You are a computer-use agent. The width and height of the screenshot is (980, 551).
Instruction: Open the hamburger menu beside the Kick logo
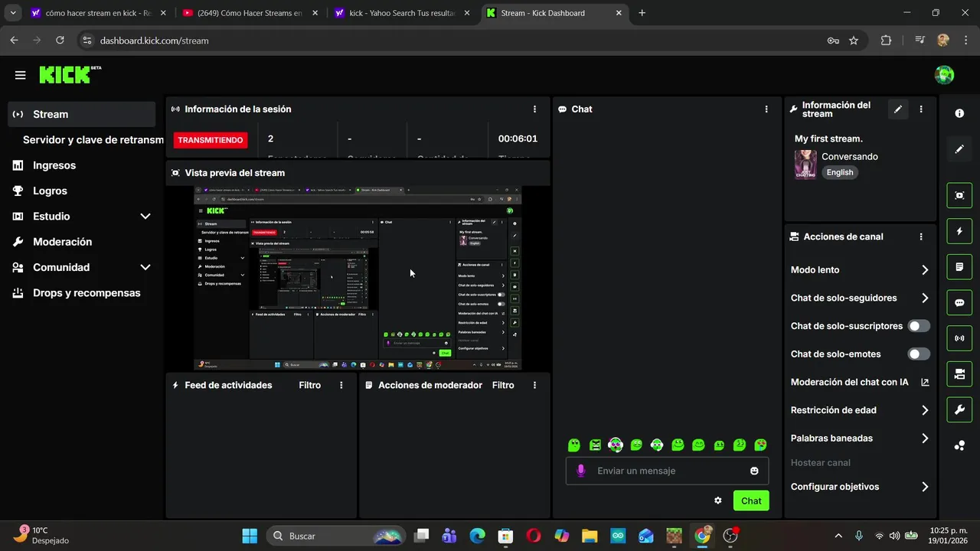[x=20, y=75]
